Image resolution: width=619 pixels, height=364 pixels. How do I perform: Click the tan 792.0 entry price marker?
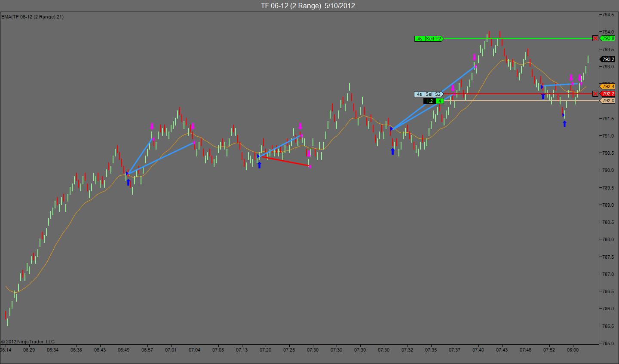click(x=608, y=101)
